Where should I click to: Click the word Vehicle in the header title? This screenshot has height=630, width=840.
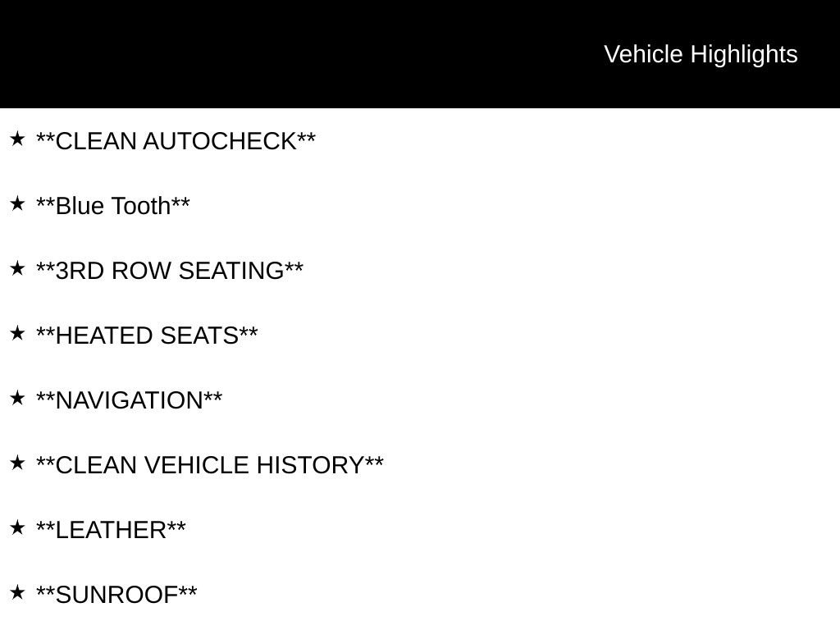point(643,54)
